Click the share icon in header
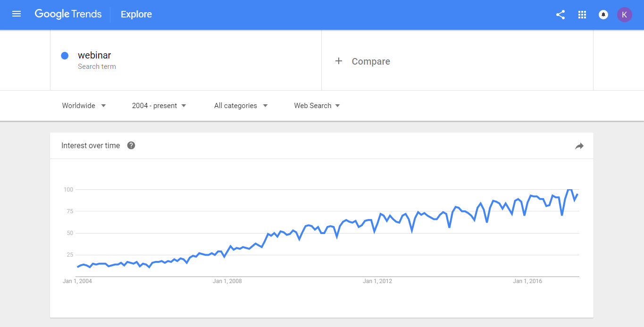 click(560, 15)
